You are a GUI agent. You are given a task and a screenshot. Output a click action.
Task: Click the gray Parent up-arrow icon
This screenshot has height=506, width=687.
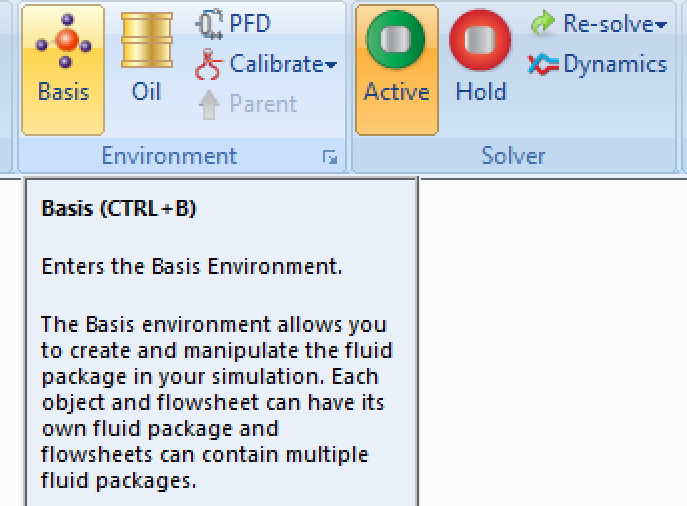[x=209, y=105]
